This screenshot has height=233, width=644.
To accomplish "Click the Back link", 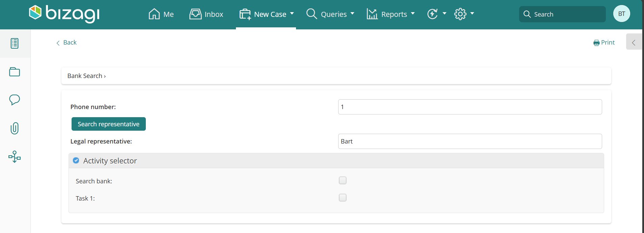I will point(66,43).
